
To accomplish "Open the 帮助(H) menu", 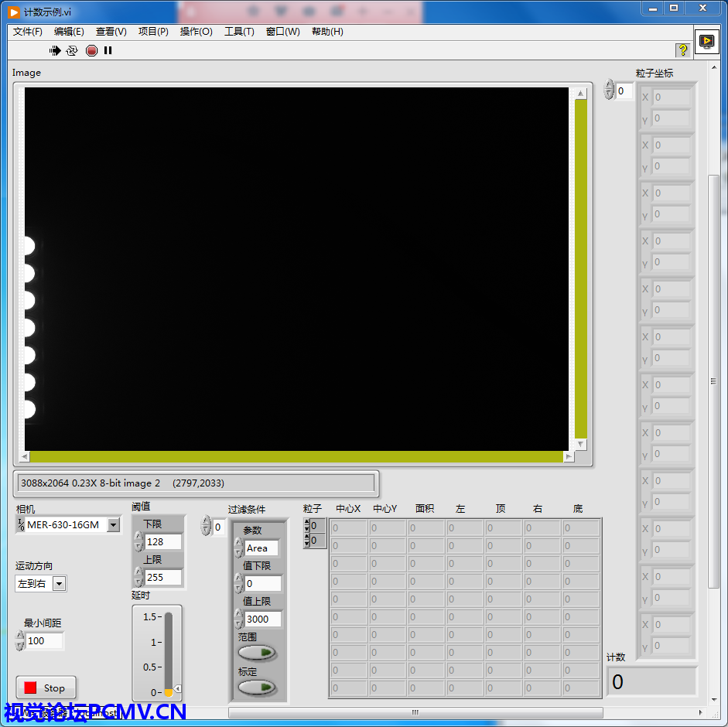I will pos(327,32).
